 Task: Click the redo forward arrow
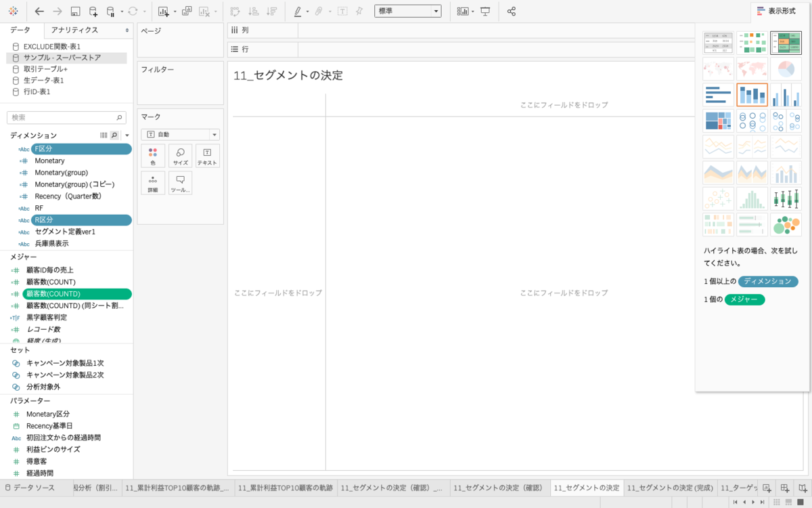(x=58, y=11)
